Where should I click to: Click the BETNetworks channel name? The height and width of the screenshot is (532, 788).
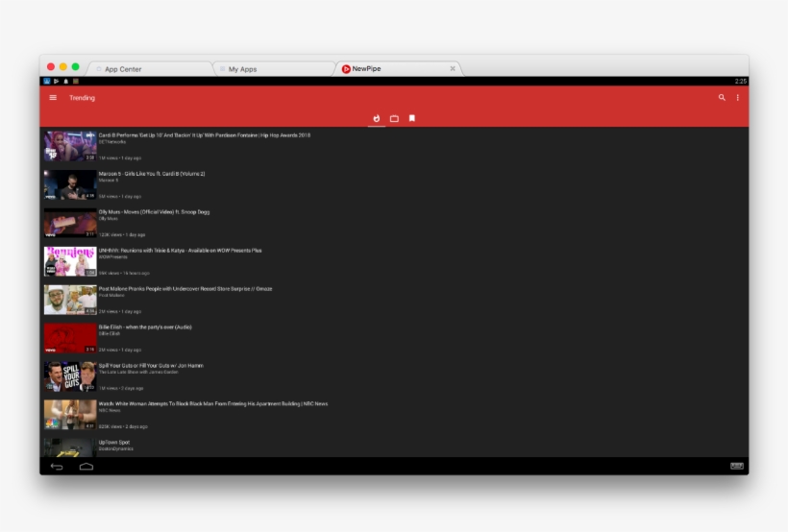point(112,142)
